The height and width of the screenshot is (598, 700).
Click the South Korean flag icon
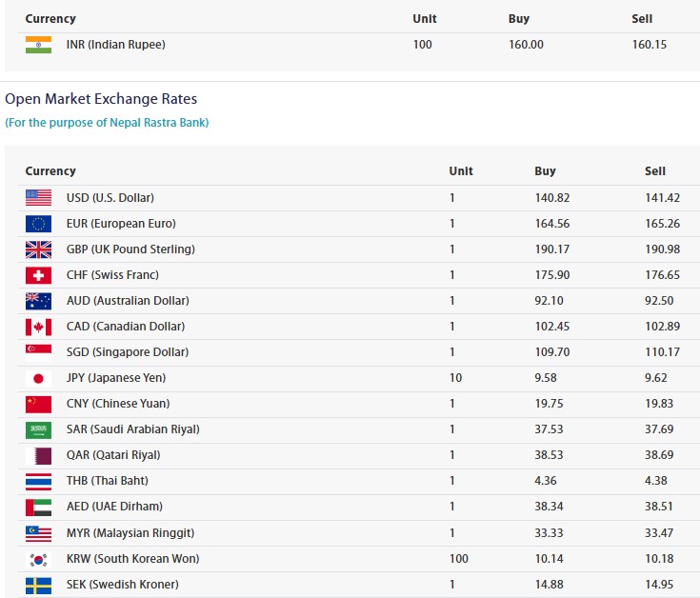tap(38, 559)
